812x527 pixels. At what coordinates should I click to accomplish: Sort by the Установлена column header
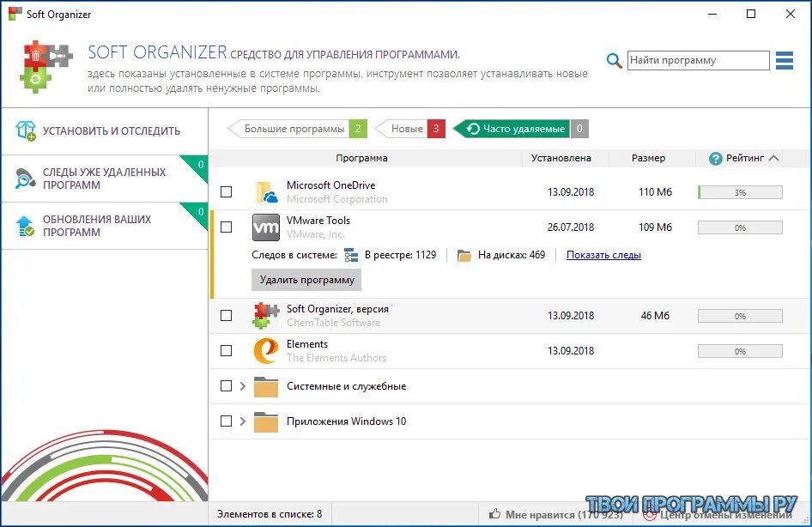click(561, 158)
